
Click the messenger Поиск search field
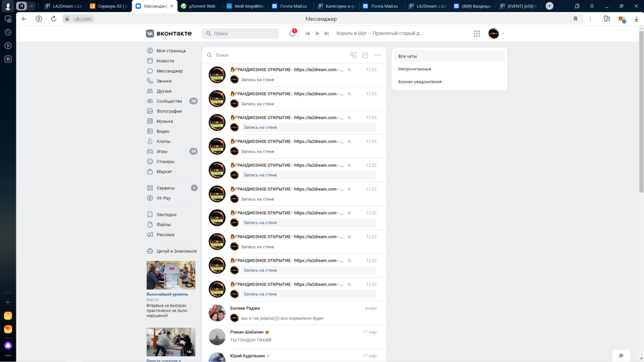pyautogui.click(x=276, y=55)
